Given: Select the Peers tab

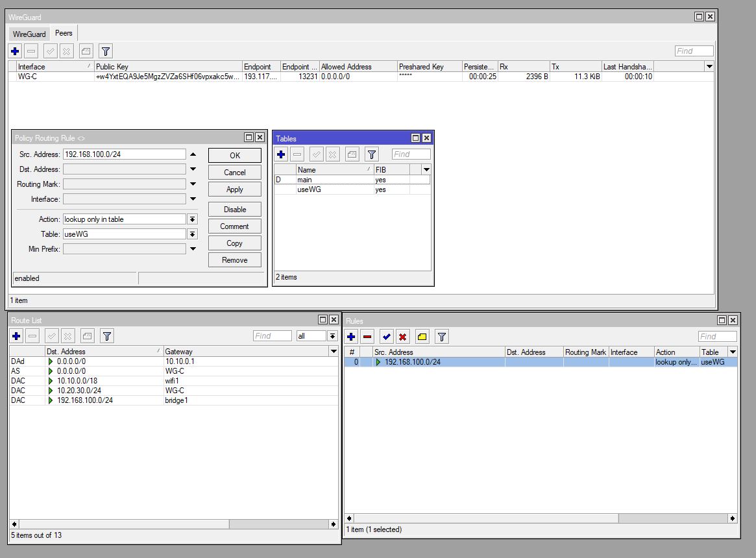Looking at the screenshot, I should click(63, 32).
